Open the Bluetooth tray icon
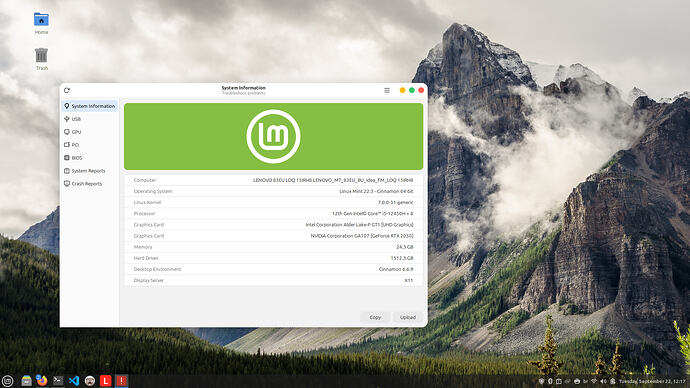This screenshot has width=690, height=388. click(550, 381)
